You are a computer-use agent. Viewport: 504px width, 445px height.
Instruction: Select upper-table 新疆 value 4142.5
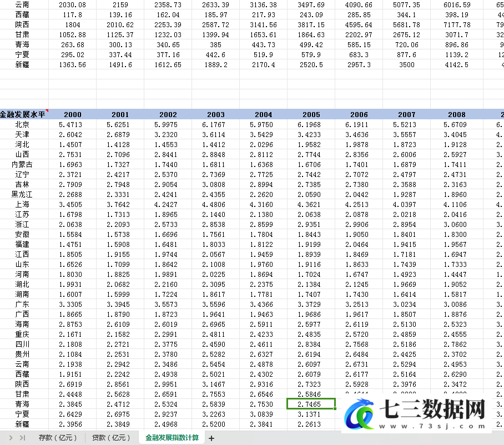coord(457,64)
